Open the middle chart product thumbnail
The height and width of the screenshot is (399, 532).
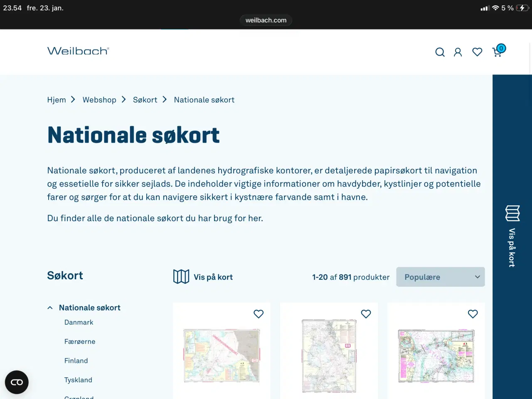329,356
